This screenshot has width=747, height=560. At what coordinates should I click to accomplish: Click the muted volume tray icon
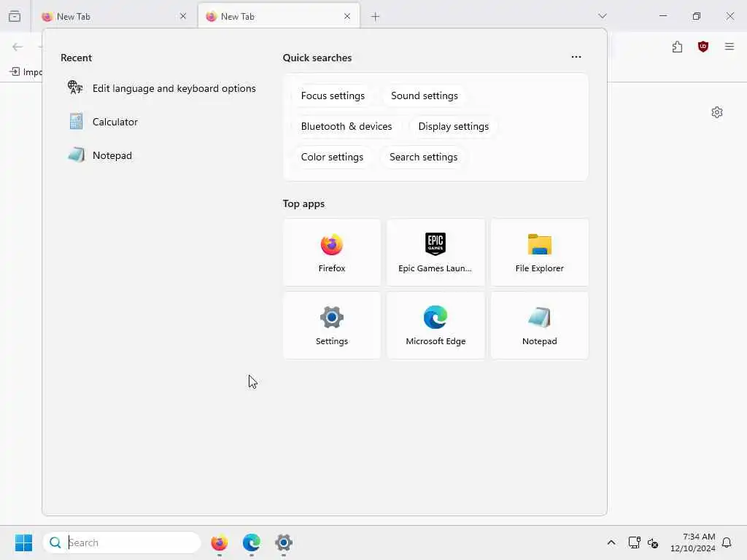point(653,542)
